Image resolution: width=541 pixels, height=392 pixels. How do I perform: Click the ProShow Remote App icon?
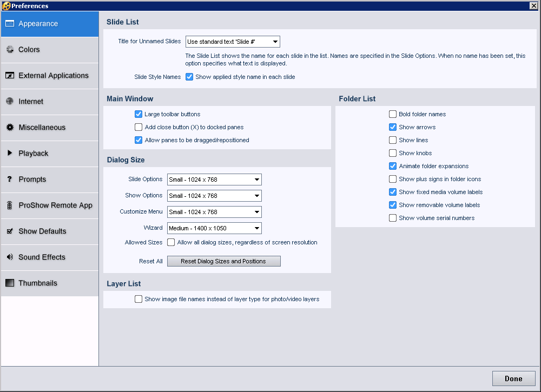pos(10,205)
